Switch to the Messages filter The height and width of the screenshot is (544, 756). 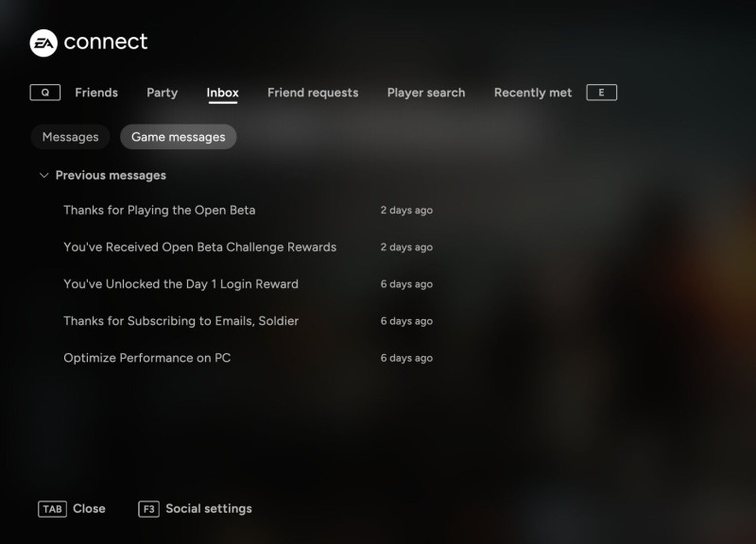pos(70,137)
